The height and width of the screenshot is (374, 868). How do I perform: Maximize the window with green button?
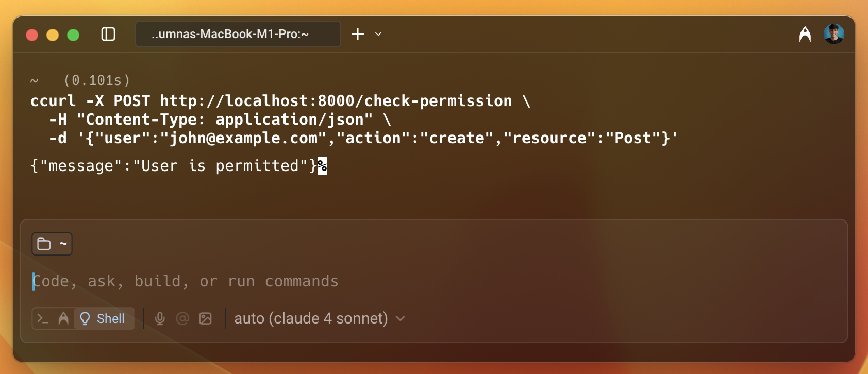tap(73, 35)
